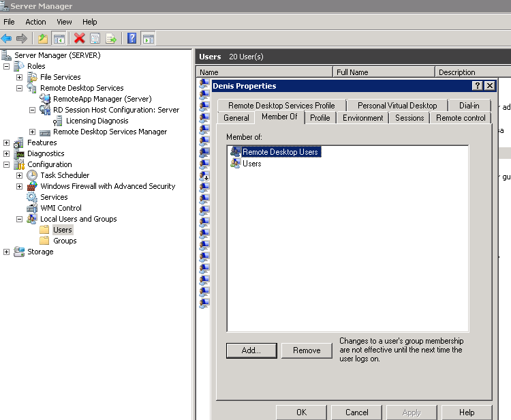
Task: Collapse the Configuration node
Action: pyautogui.click(x=7, y=165)
